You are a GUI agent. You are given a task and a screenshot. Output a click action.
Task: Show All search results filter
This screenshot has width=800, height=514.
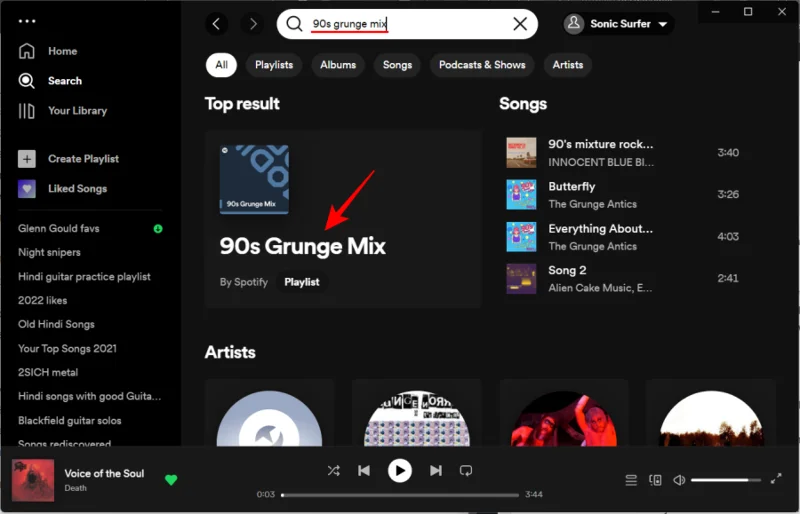point(221,65)
